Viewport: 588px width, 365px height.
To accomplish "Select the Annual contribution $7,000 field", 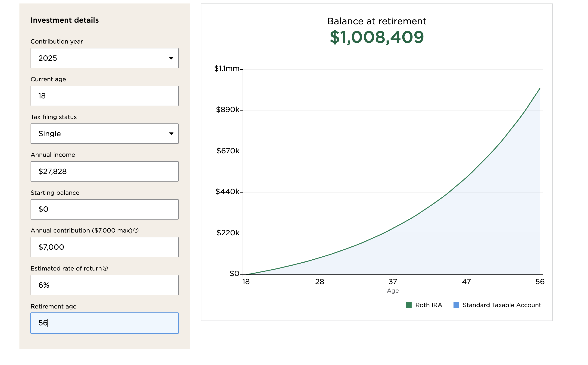I will pyautogui.click(x=104, y=247).
